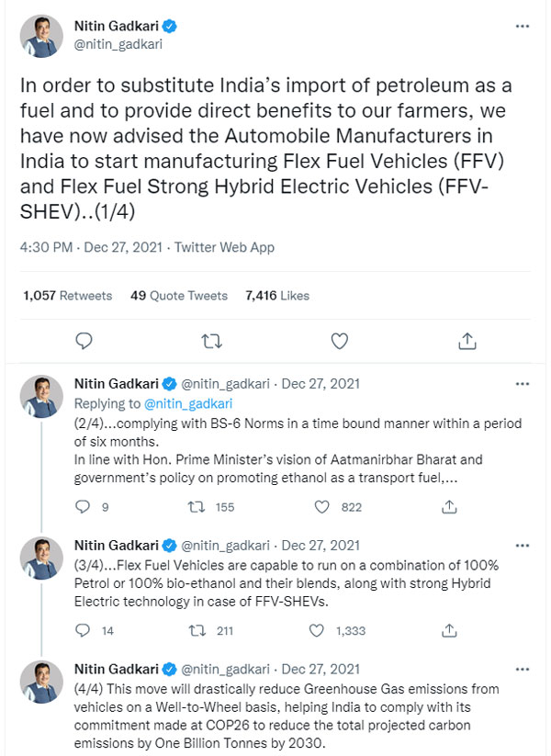
Task: Open the 49 Quote Tweets list
Action: coord(179,295)
